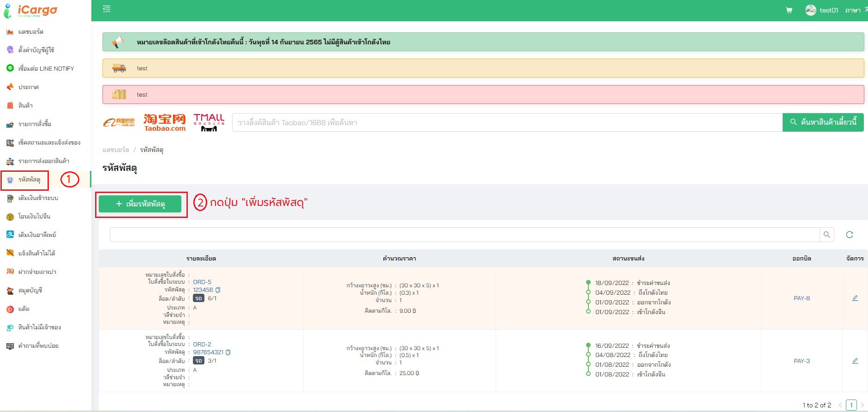Focus the Taobao/1688 link search field
Viewport: 868px width, 412px height.
(x=507, y=122)
